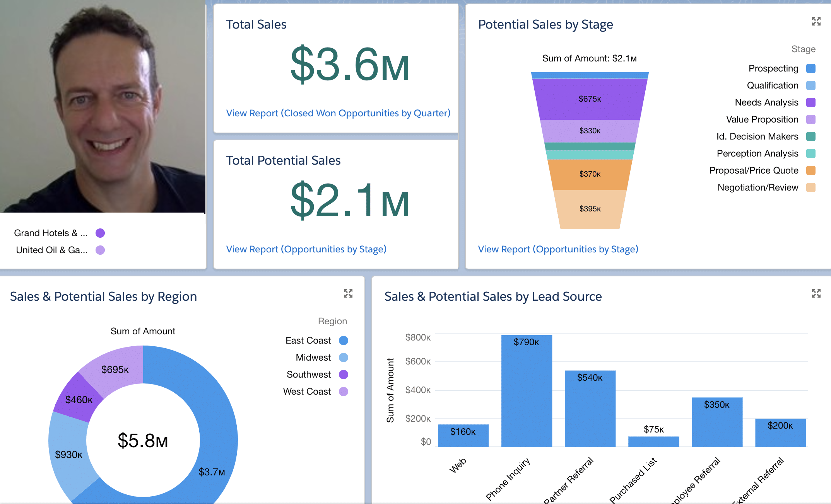This screenshot has height=504, width=831.
Task: Click the Prospecting legend color swatch
Action: point(811,68)
